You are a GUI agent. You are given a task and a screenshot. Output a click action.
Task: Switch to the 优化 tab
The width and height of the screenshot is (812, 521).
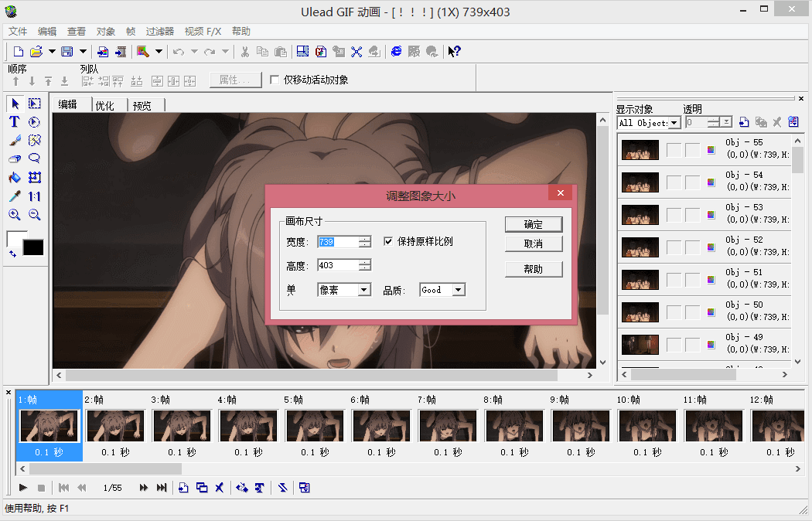[105, 106]
